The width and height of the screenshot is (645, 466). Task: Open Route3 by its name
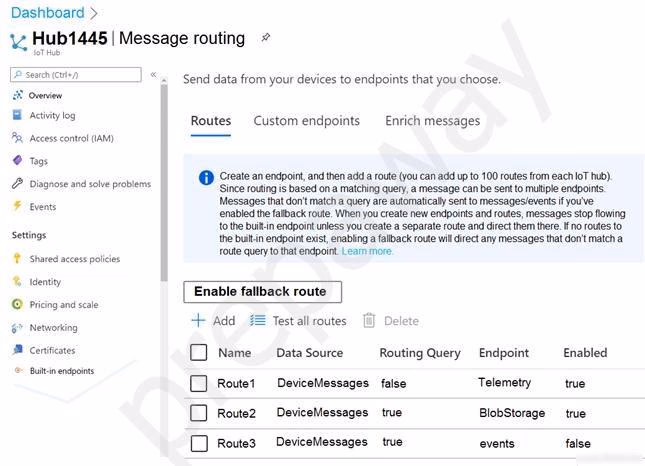237,443
